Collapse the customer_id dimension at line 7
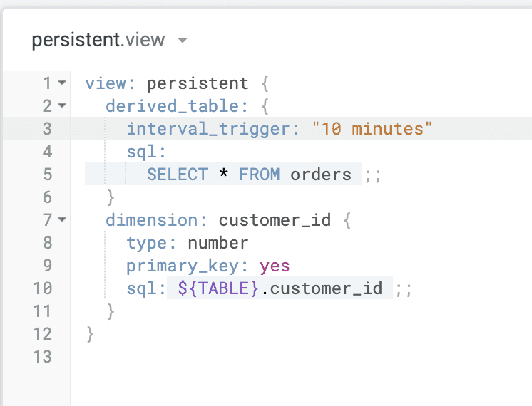Image resolution: width=532 pixels, height=406 pixels. (x=62, y=220)
